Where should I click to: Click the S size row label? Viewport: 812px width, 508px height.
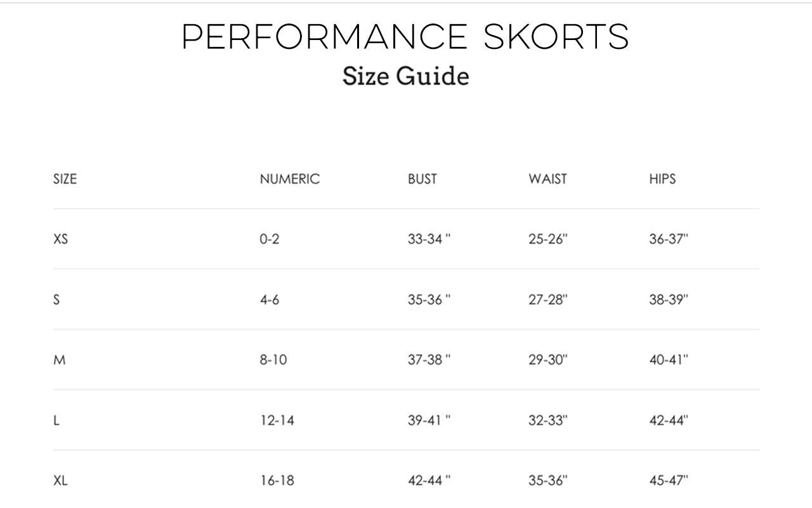pos(56,300)
